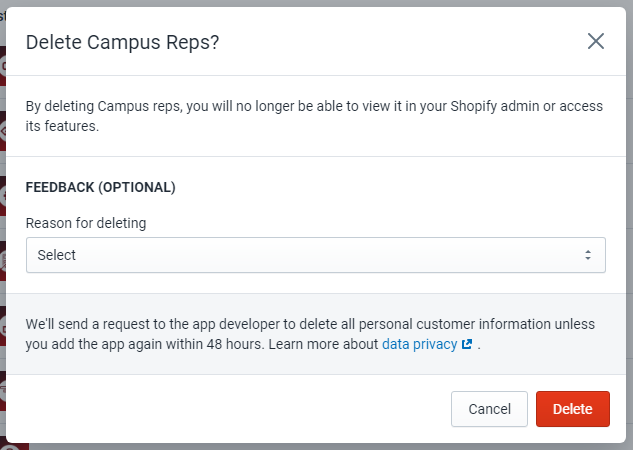This screenshot has width=633, height=450.
Task: Click the up-down arrows in Select box
Action: click(x=588, y=255)
